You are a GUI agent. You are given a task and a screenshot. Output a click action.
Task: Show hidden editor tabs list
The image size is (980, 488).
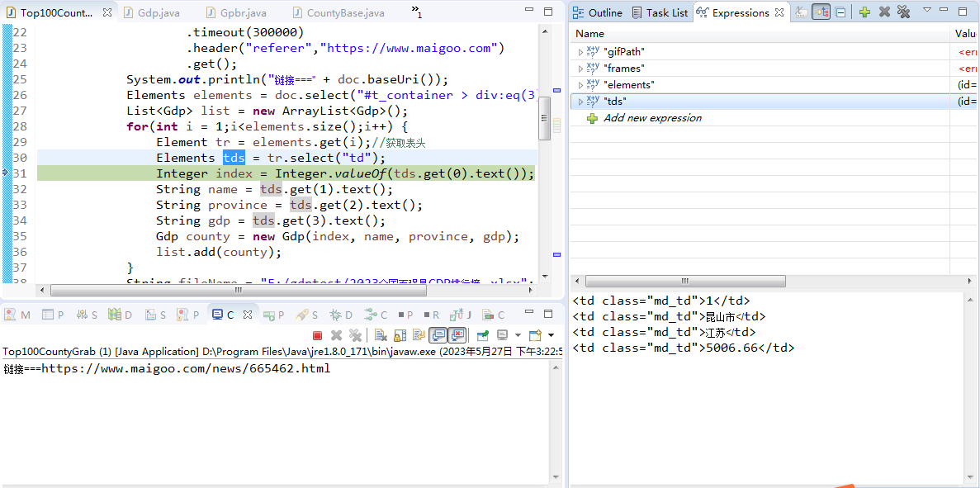417,12
